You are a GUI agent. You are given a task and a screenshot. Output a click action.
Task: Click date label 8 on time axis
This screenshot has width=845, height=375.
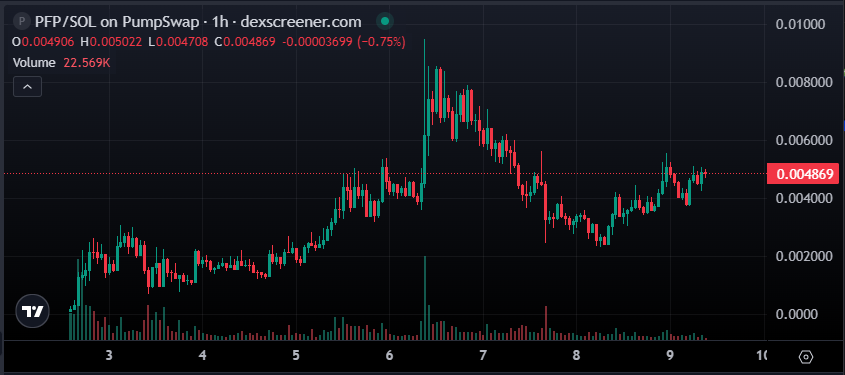pyautogui.click(x=576, y=356)
